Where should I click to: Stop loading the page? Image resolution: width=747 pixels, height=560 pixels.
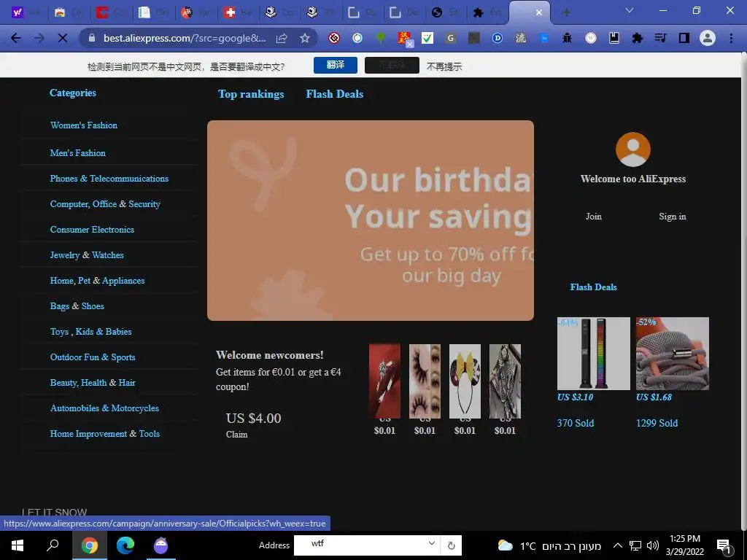pos(63,38)
